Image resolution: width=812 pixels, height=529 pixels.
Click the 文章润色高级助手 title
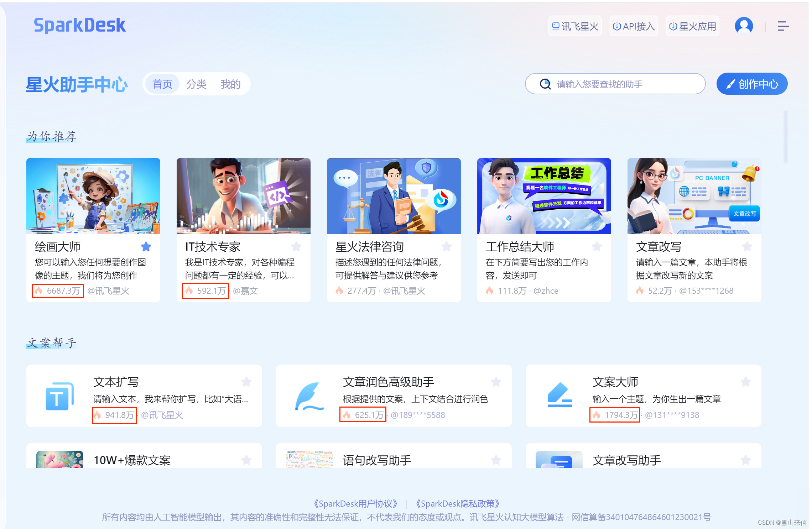pos(389,382)
